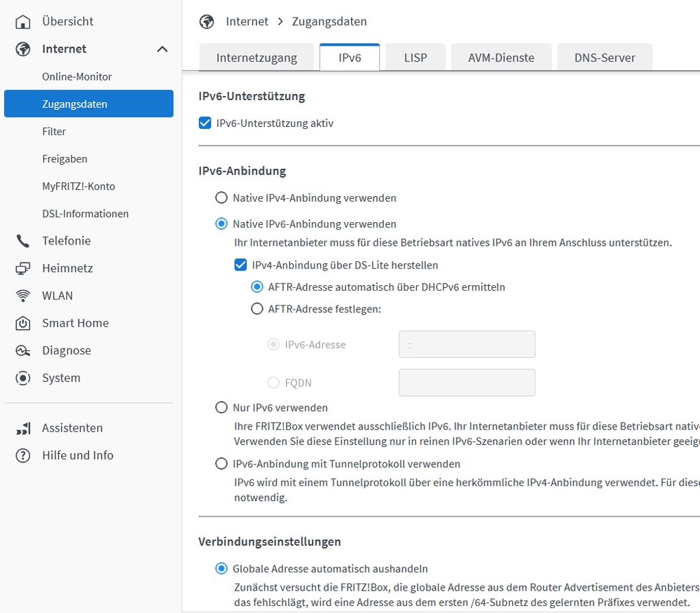Viewport: 700px width, 613px height.
Task: Open the Assistenten wizard icon
Action: [23, 428]
